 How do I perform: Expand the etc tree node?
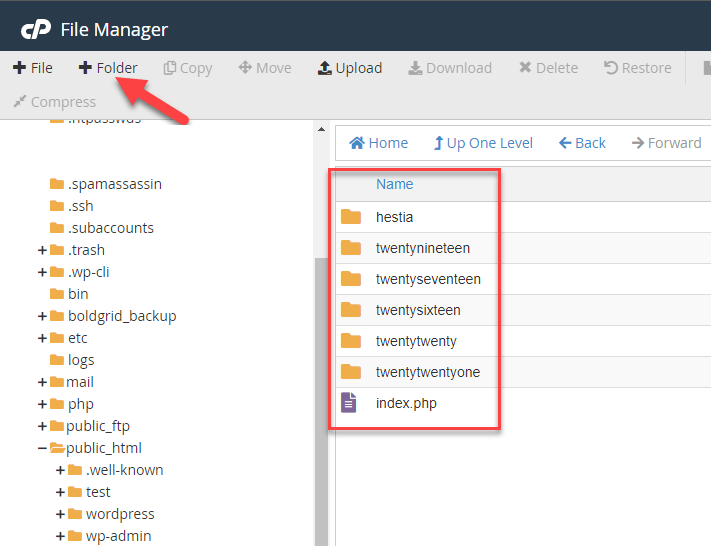click(x=42, y=338)
